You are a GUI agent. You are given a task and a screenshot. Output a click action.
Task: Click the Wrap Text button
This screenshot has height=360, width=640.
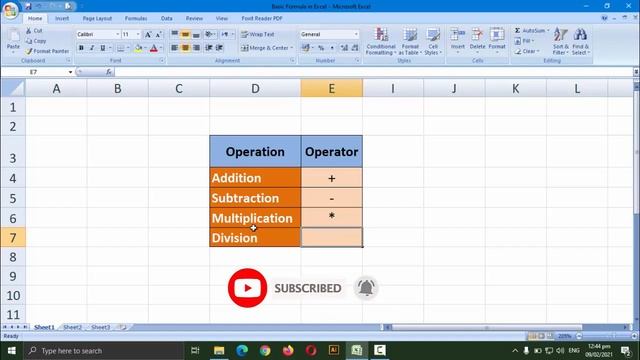click(x=258, y=35)
